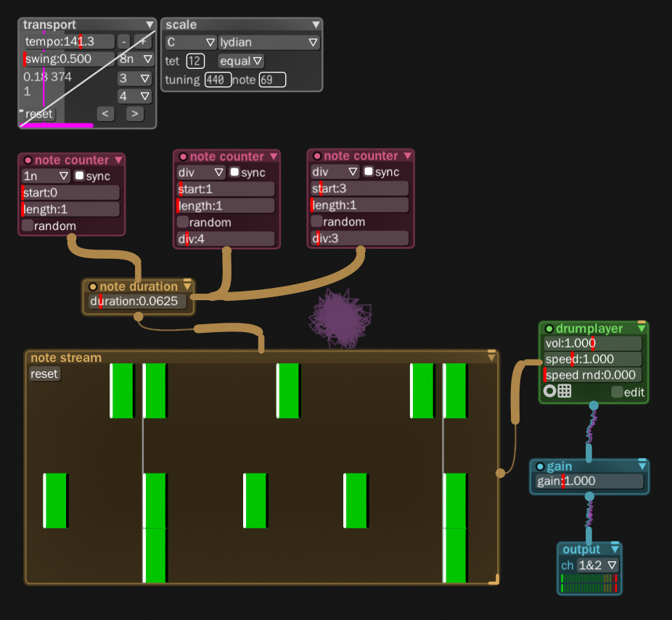672x620 pixels.
Task: Click the pink status dot on first note counter
Action: click(28, 160)
